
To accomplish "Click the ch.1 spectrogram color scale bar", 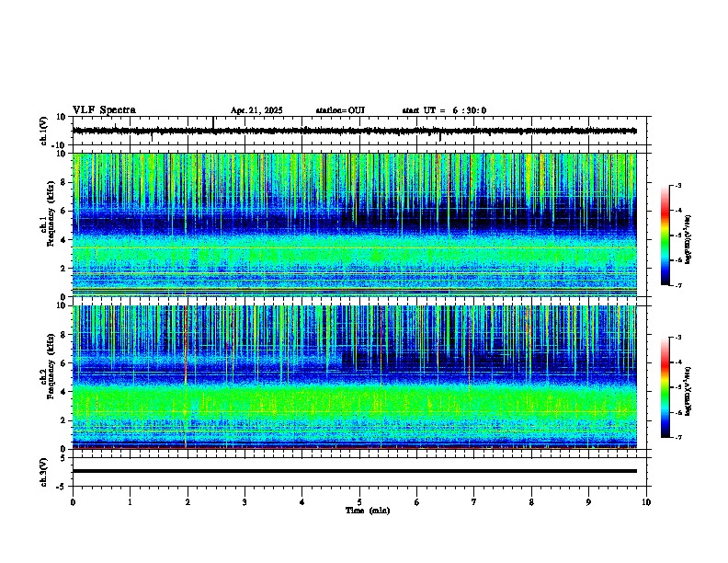I will [665, 236].
